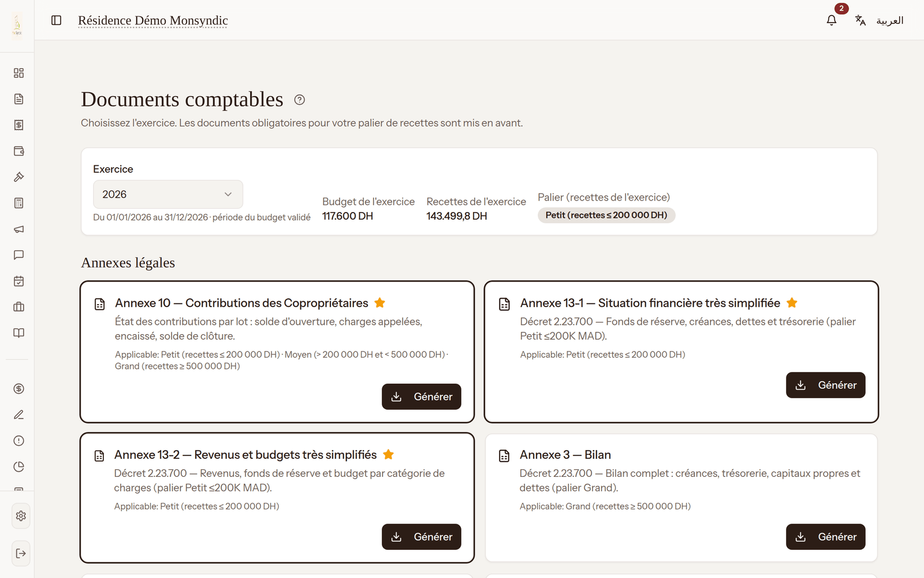
Task: Click the Annexe 3 — Bilan card title
Action: point(565,455)
